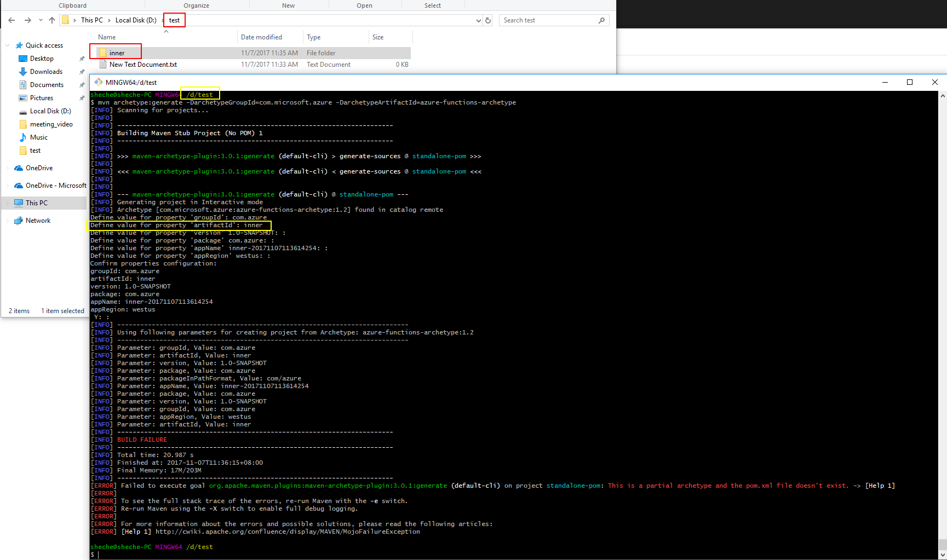Click the inner folder icon
Viewport: 947px width, 560px height.
pyautogui.click(x=102, y=53)
